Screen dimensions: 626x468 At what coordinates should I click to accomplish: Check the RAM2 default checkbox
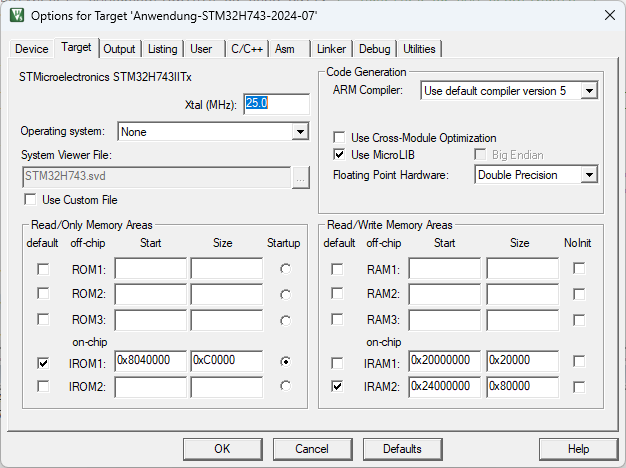(x=337, y=293)
